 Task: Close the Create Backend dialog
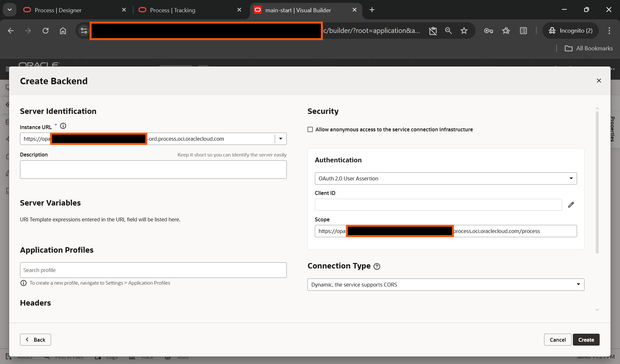599,81
